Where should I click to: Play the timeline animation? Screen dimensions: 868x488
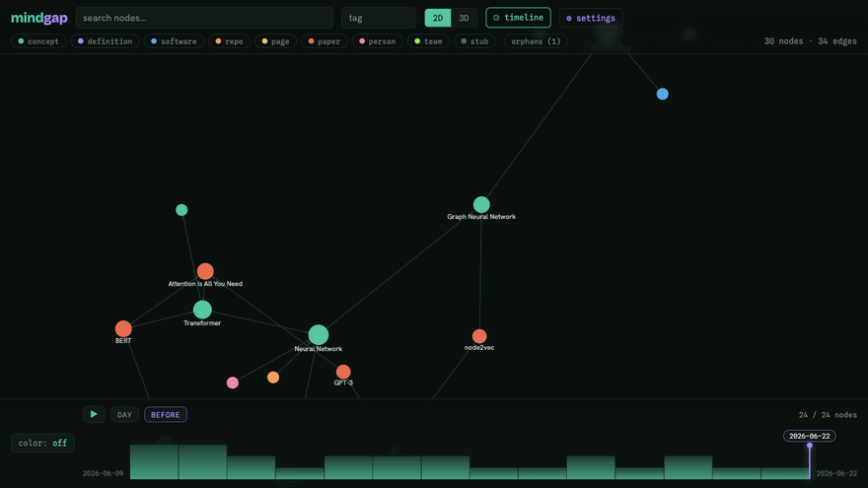(x=94, y=414)
